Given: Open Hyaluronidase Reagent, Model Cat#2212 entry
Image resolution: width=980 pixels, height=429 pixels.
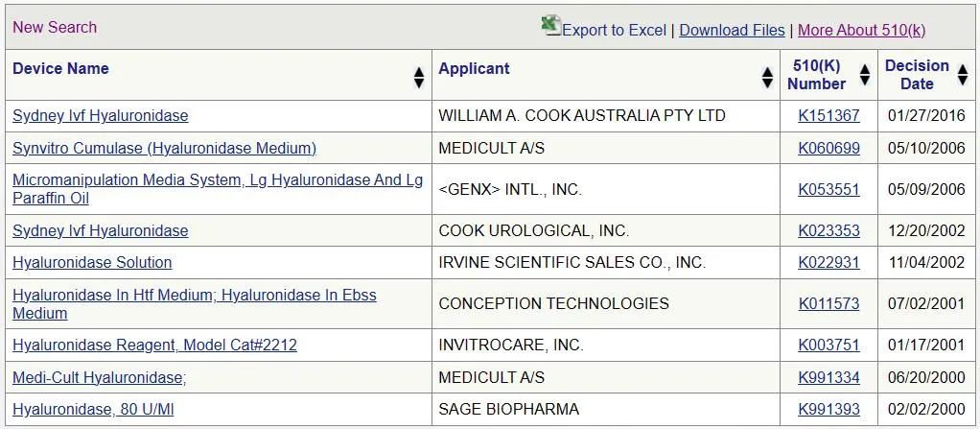Looking at the screenshot, I should 154,345.
